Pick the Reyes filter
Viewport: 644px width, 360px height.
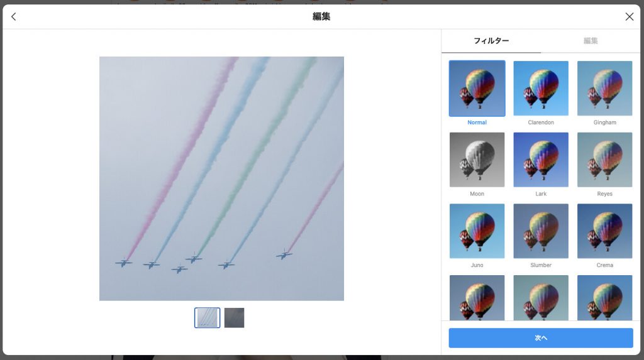point(604,160)
